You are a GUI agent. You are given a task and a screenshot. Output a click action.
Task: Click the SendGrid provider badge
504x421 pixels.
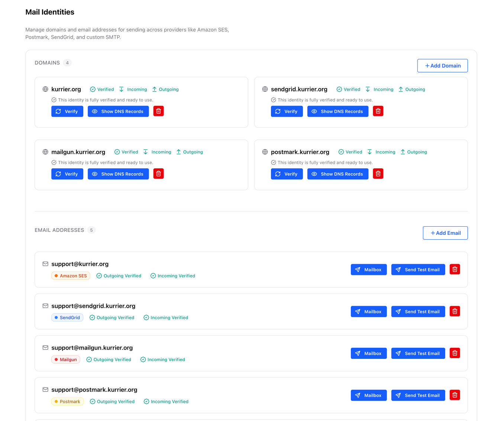tap(67, 317)
